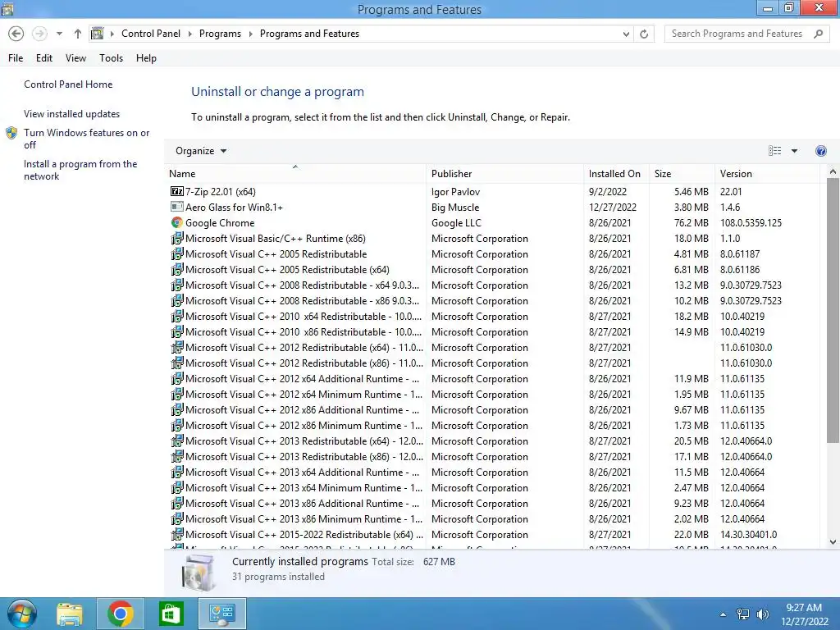Image resolution: width=840 pixels, height=630 pixels.
Task: Open the Store app on taskbar
Action: tap(171, 614)
